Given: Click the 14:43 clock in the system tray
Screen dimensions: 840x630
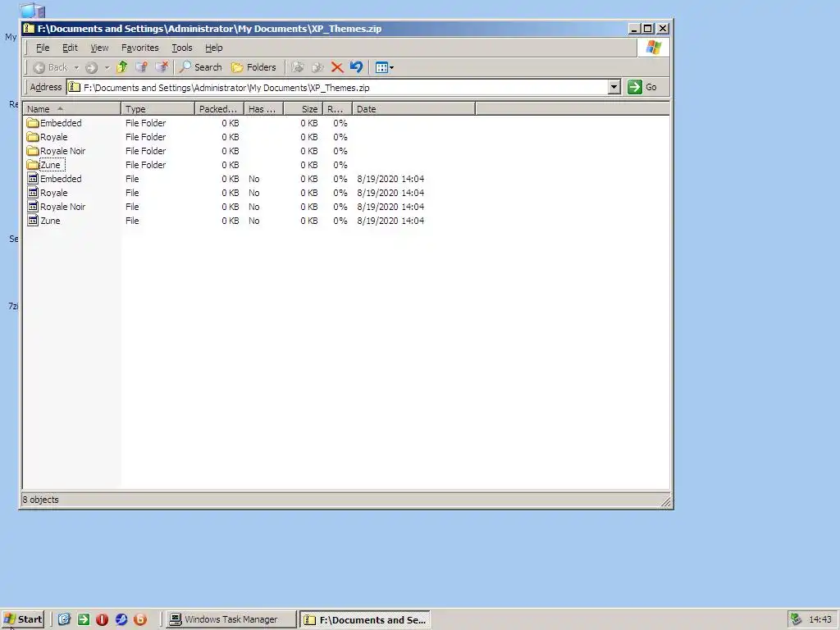Looking at the screenshot, I should (820, 619).
